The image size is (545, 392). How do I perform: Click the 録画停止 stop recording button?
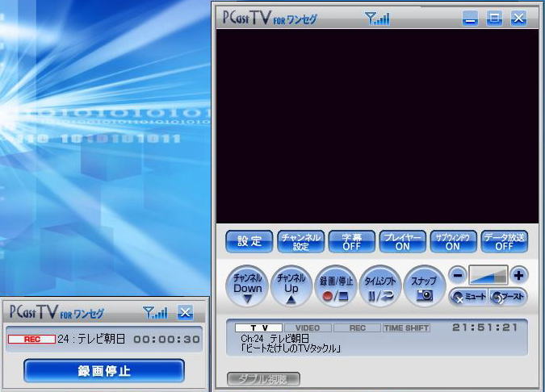point(104,371)
